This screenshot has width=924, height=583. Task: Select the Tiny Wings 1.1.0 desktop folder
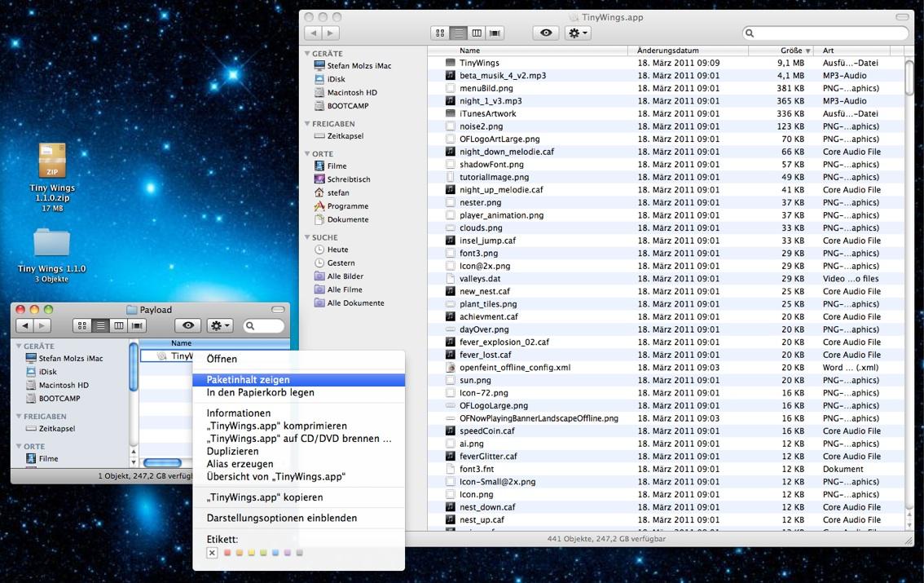click(52, 243)
